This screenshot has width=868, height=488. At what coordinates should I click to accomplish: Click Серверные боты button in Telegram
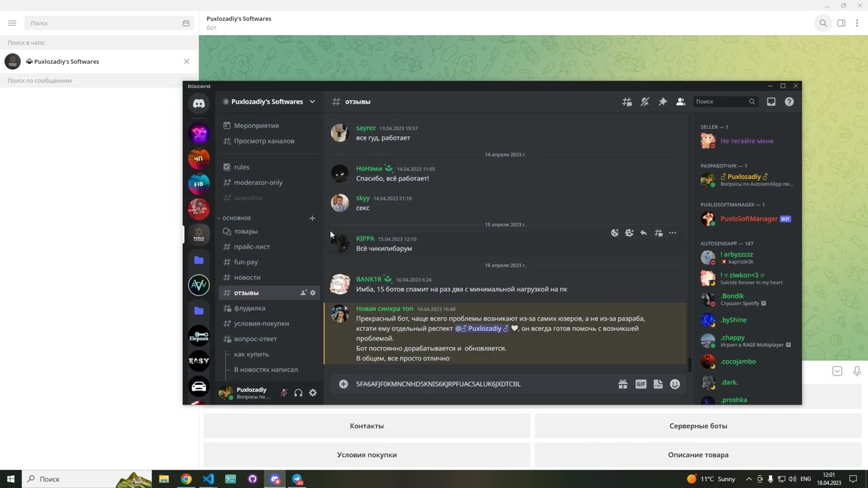(x=698, y=426)
